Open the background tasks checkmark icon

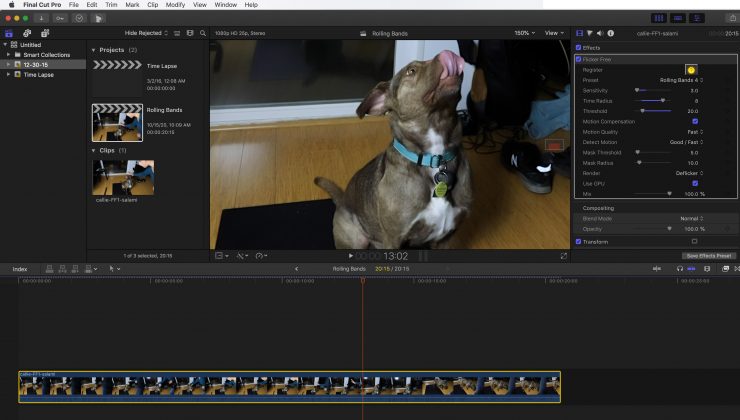80,18
